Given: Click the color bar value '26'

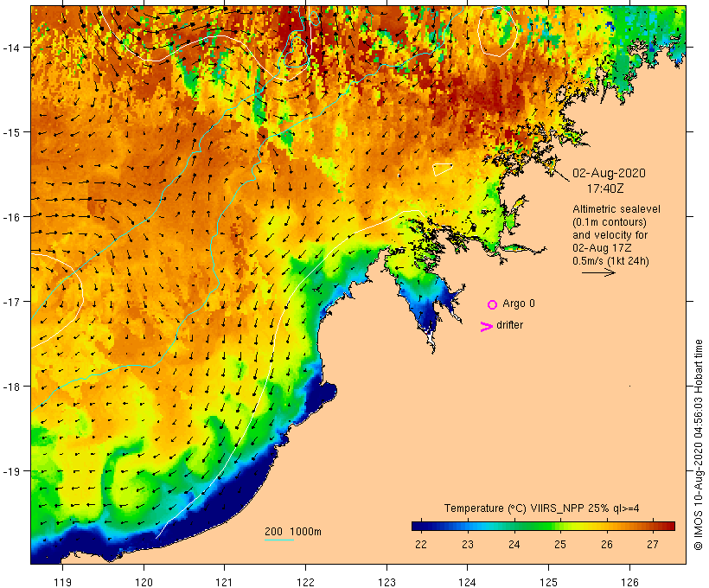Looking at the screenshot, I should click(x=606, y=544).
